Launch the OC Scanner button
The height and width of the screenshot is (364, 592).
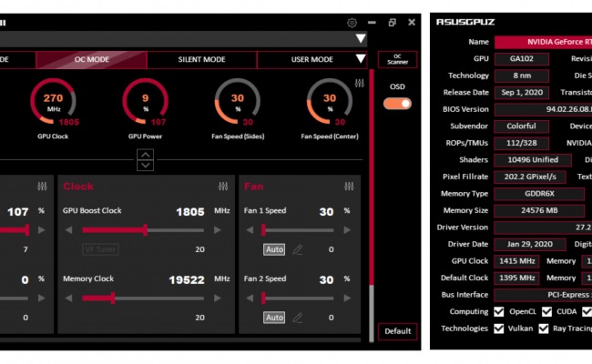398,59
